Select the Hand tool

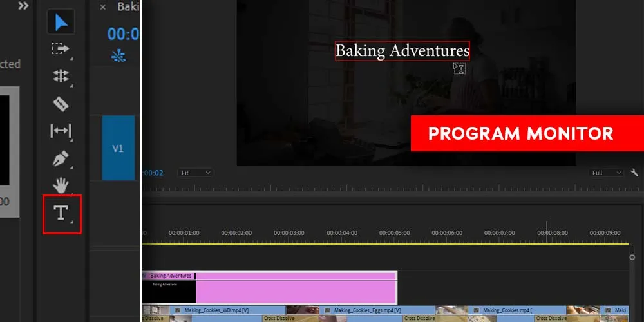61,185
